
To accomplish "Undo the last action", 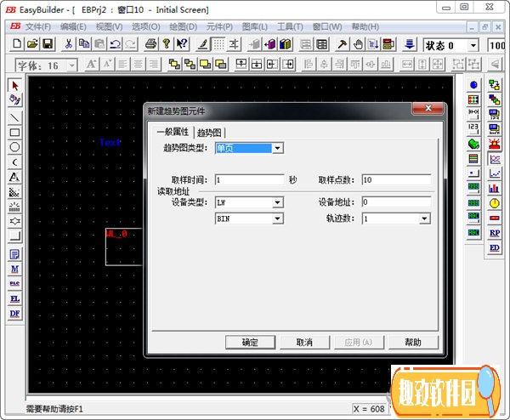I will (x=115, y=44).
